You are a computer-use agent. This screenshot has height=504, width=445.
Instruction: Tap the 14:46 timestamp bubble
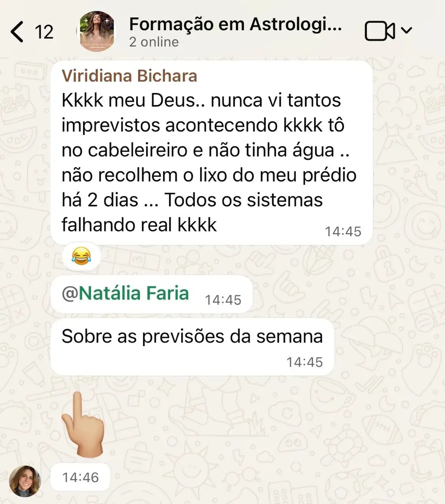(x=80, y=477)
